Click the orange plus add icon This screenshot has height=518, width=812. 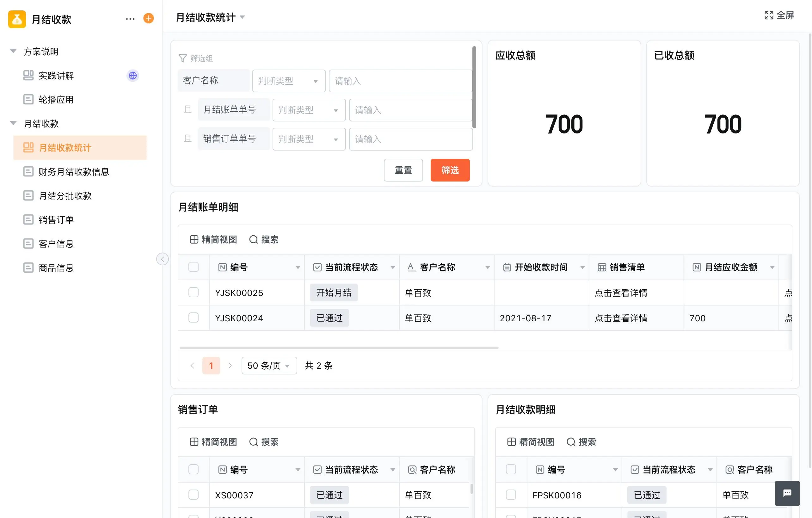click(148, 18)
